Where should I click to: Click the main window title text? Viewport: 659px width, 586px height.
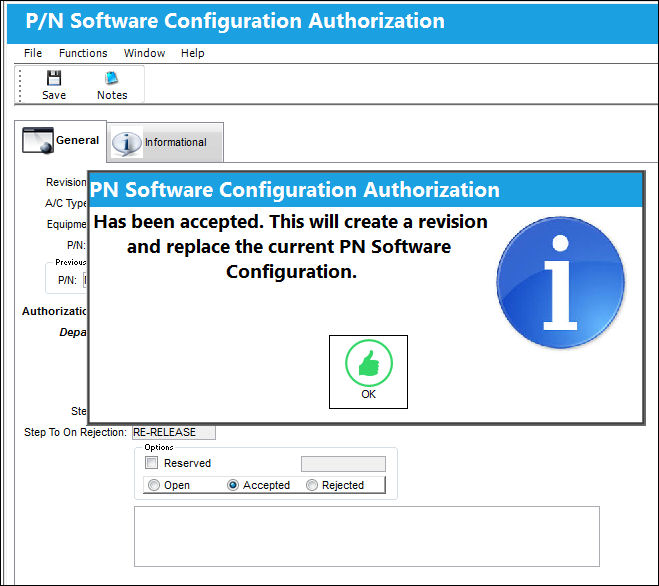pyautogui.click(x=235, y=21)
